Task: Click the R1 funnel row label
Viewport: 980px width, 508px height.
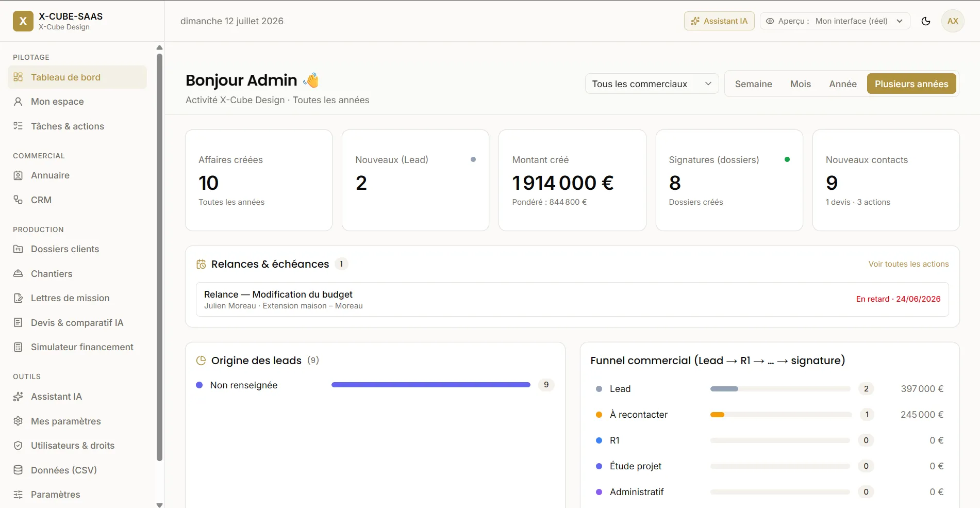Action: (614, 440)
